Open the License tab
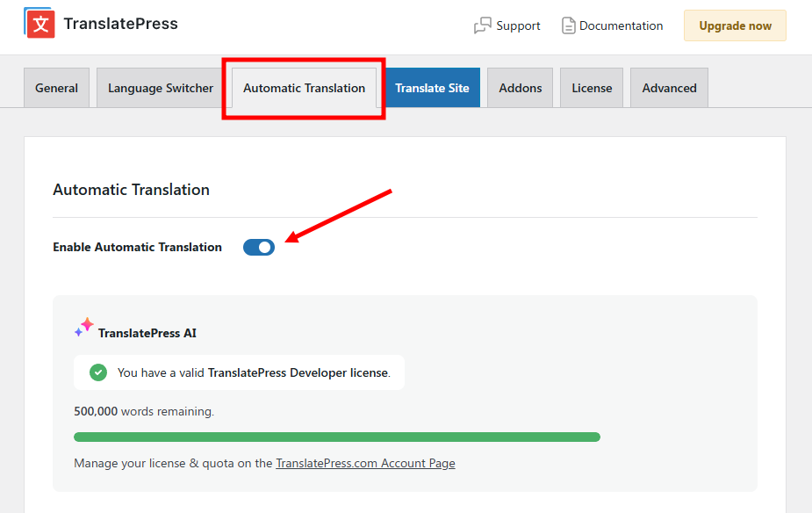 tap(592, 88)
